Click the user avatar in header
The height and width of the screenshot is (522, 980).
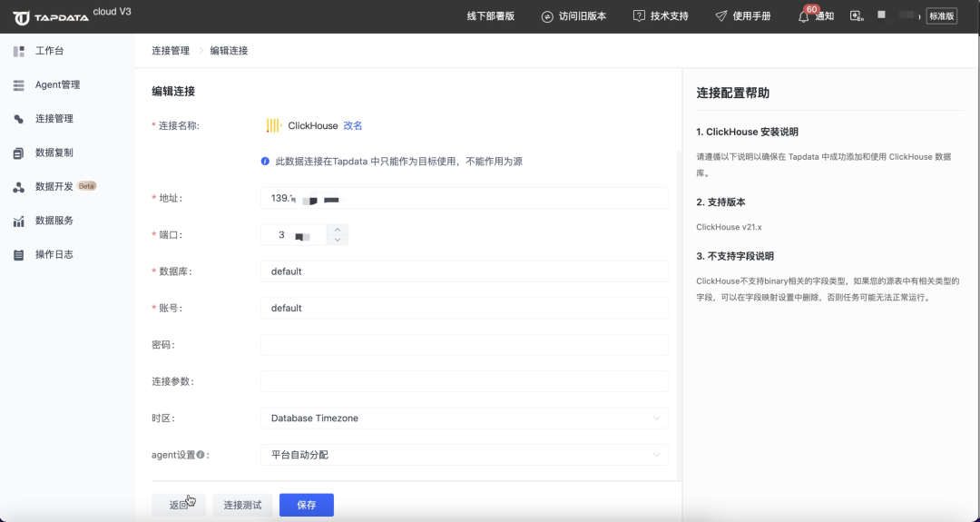881,15
